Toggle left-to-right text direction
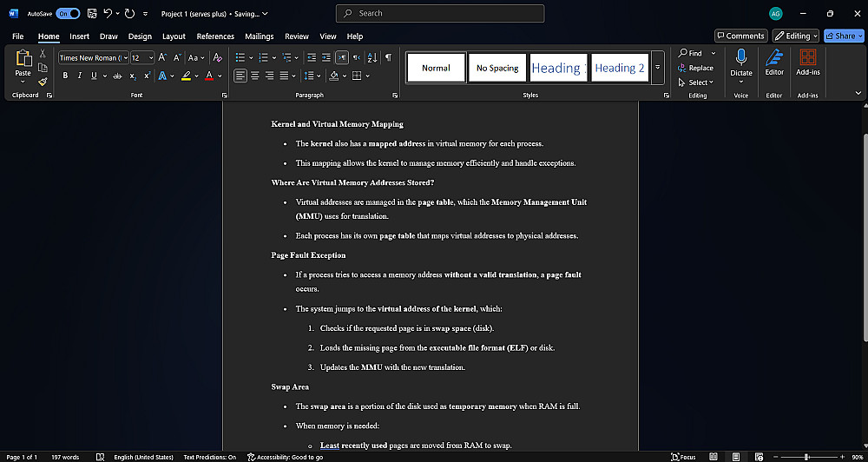Viewport: 868px width, 462px height. [342, 57]
